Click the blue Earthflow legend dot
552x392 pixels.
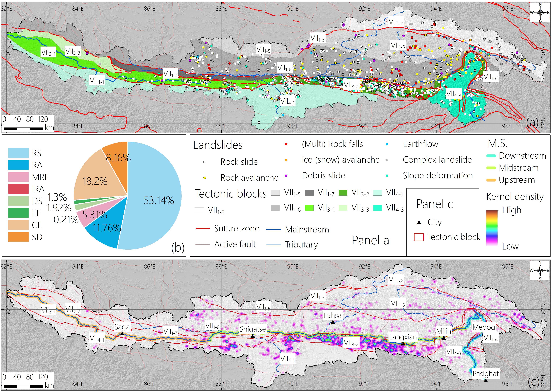[387, 144]
